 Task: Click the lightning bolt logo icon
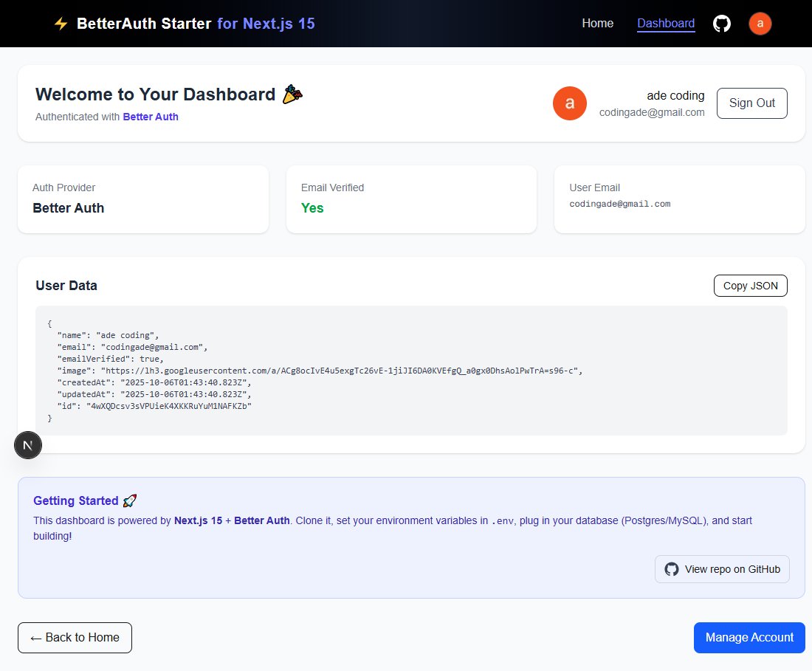click(61, 24)
